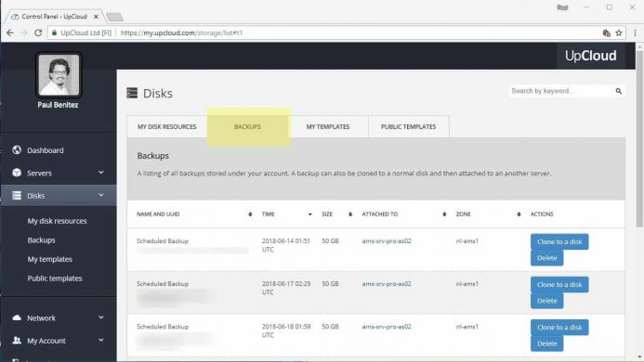Delete the 2018-06-18 backup

pyautogui.click(x=547, y=343)
